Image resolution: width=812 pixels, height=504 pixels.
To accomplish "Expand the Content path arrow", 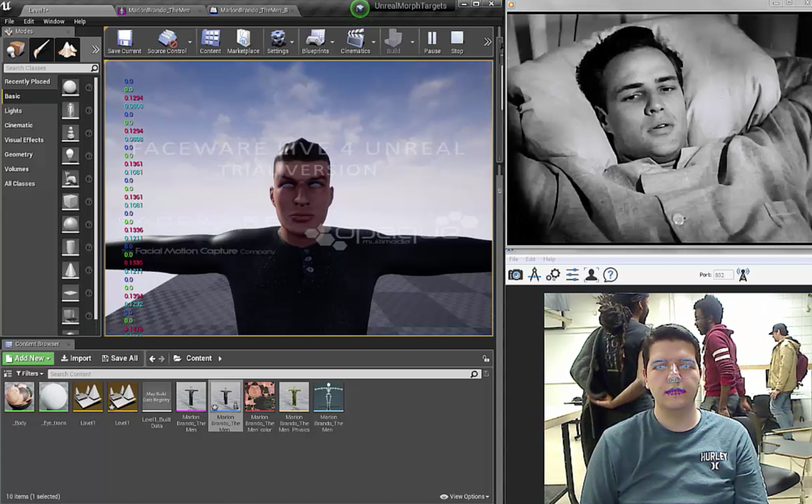I will click(x=220, y=359).
